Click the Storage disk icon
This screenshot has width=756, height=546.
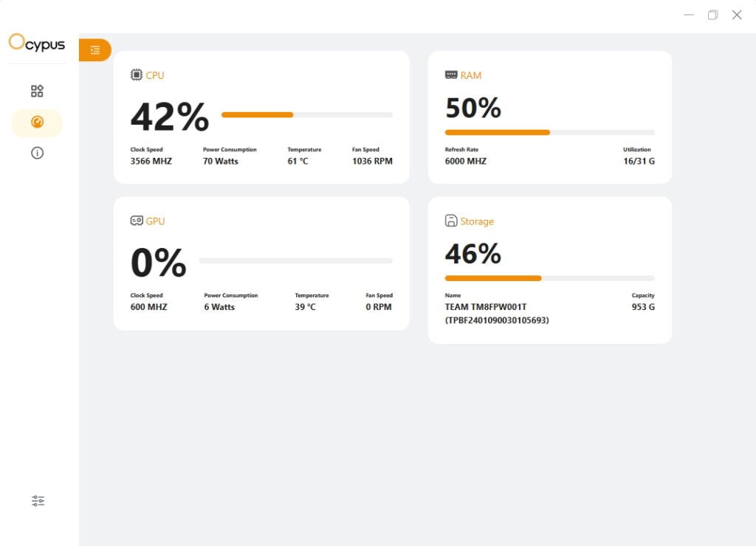coord(451,221)
